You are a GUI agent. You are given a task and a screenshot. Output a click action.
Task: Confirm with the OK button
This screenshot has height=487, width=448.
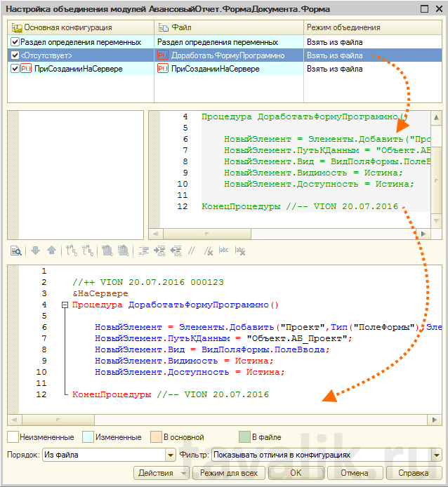point(296,473)
